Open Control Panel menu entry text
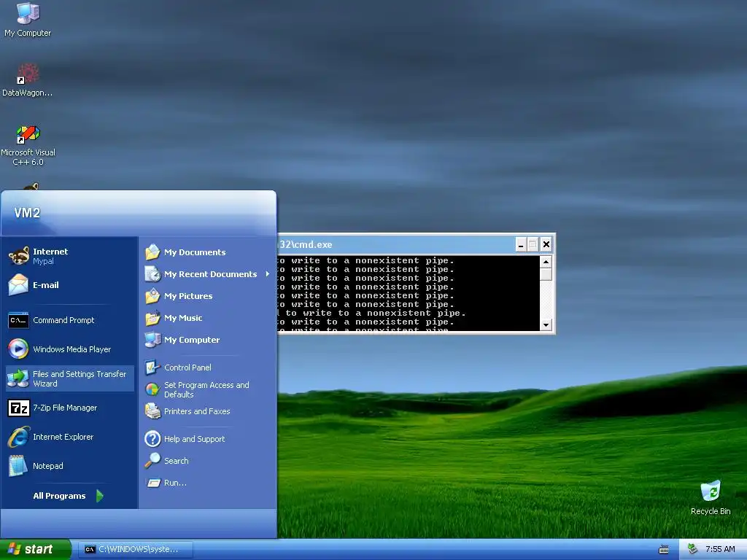The height and width of the screenshot is (560, 747). pyautogui.click(x=187, y=367)
